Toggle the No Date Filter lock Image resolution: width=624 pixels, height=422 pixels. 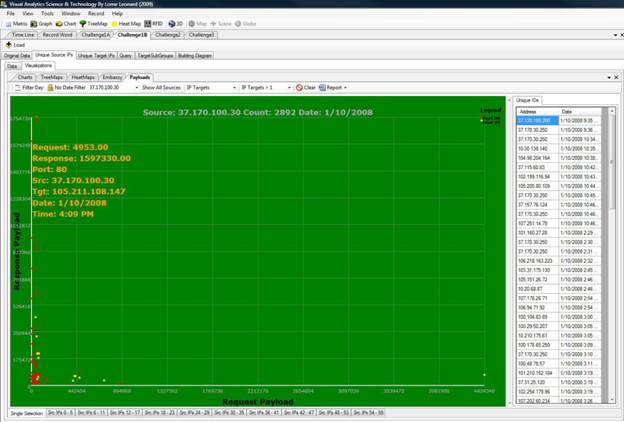[66, 88]
